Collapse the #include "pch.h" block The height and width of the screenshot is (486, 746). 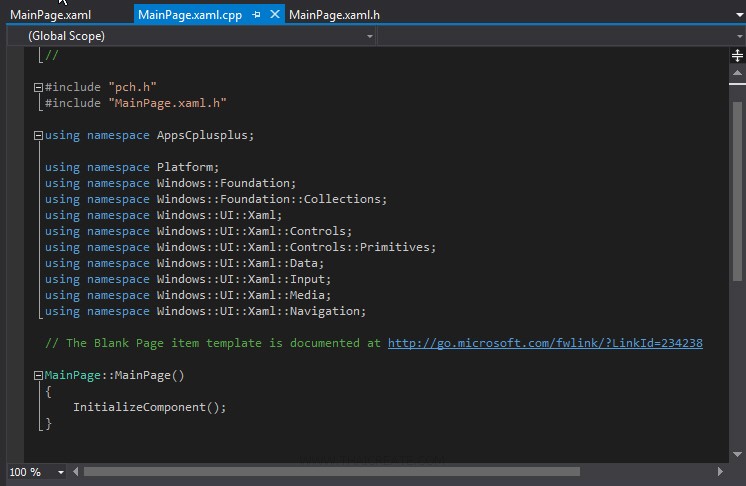(x=38, y=87)
